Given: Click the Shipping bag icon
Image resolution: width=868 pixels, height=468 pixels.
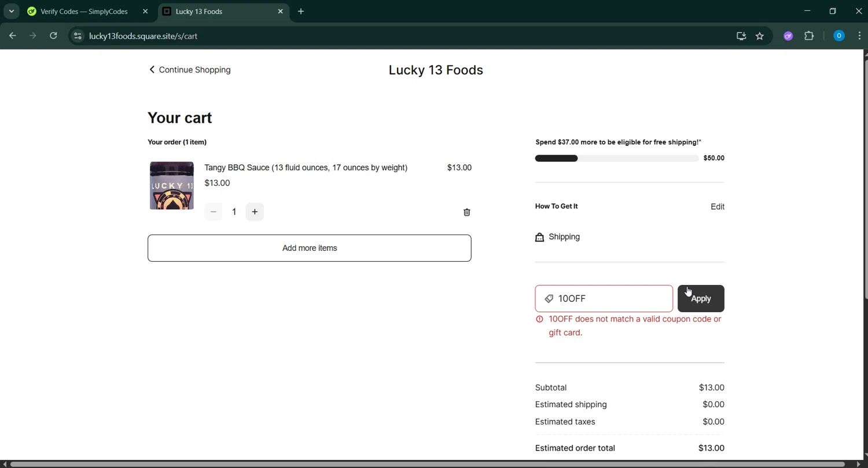Looking at the screenshot, I should pos(539,237).
